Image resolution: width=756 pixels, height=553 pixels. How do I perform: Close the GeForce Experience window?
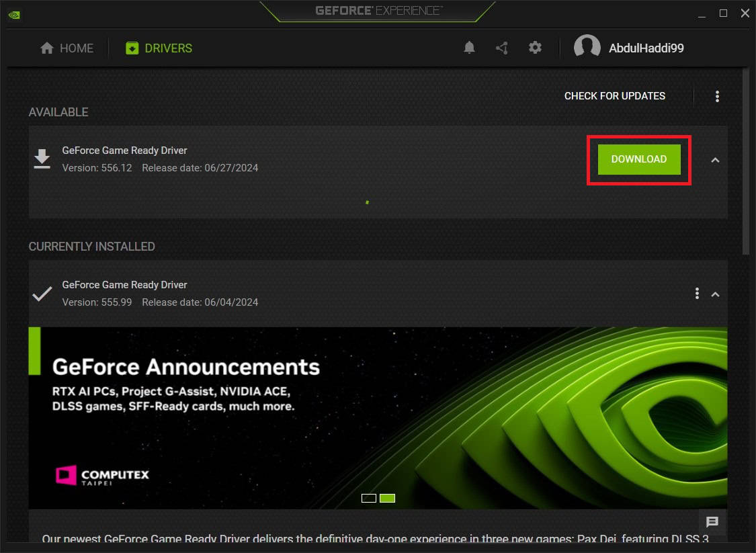(745, 13)
